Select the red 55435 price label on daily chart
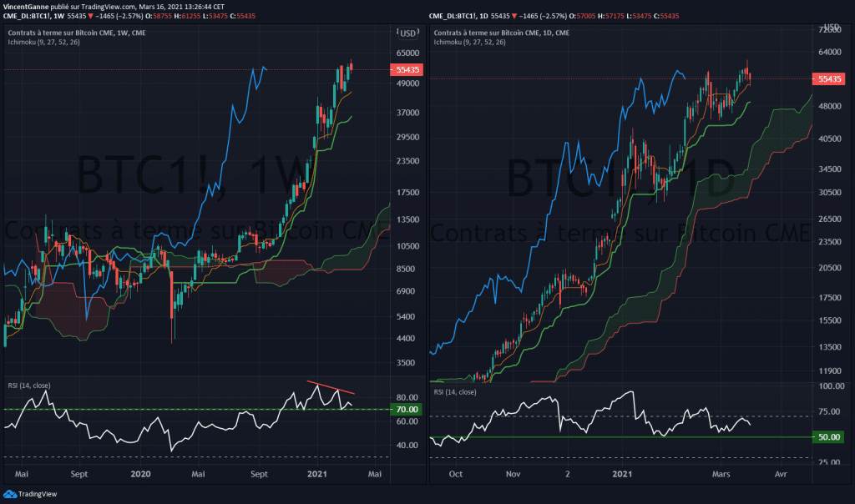 (x=827, y=79)
